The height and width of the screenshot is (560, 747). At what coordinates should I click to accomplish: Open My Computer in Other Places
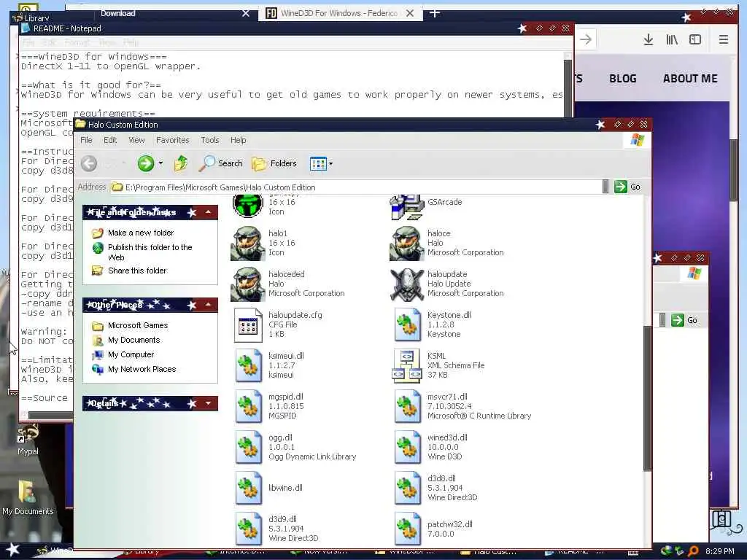tap(131, 355)
